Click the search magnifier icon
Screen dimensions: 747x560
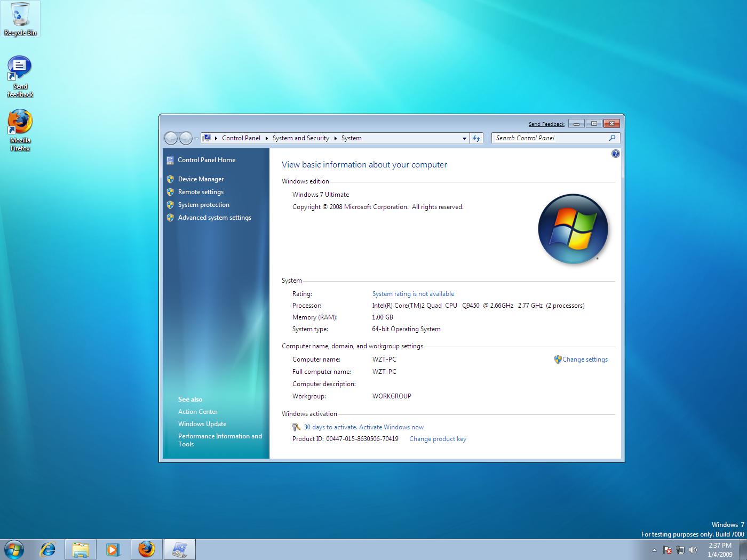point(612,138)
